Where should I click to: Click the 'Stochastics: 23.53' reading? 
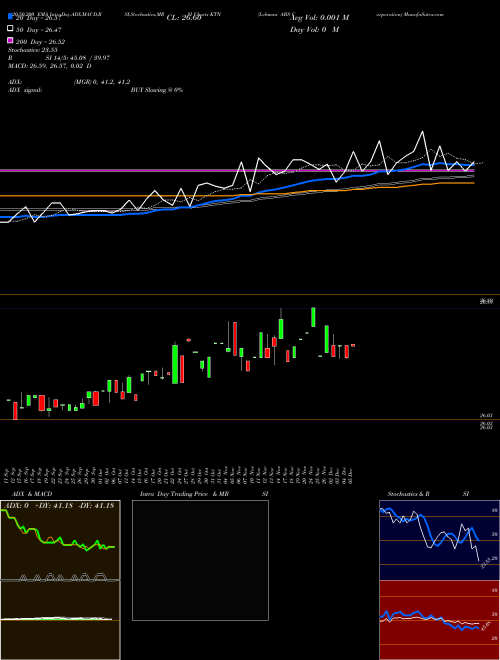(x=32, y=50)
